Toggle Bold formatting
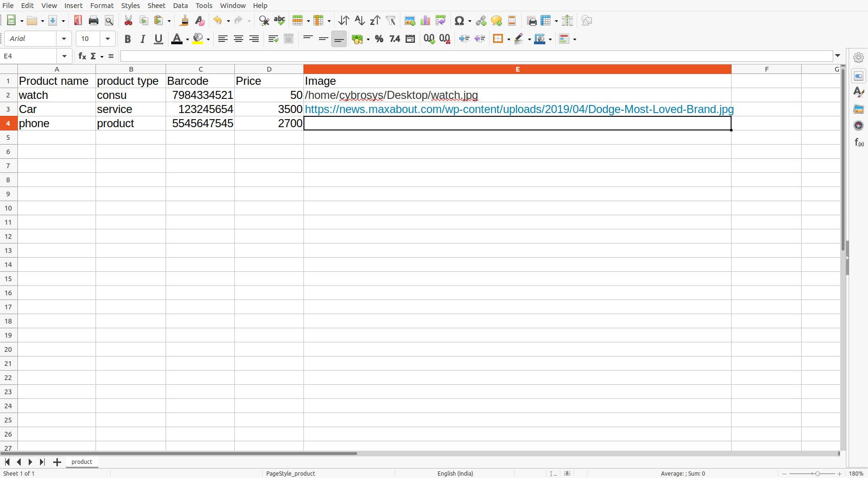This screenshot has width=868, height=478. [127, 39]
